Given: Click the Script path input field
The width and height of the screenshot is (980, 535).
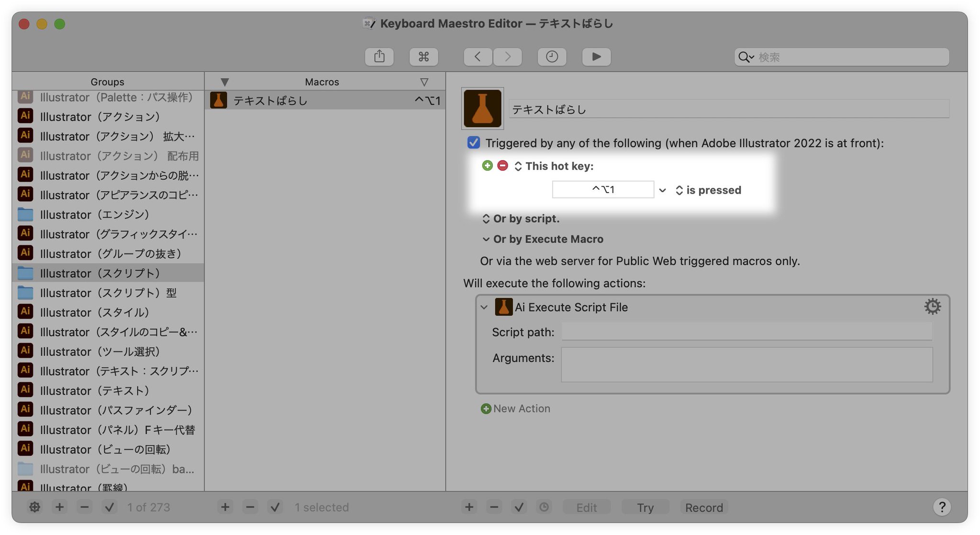Looking at the screenshot, I should click(746, 331).
